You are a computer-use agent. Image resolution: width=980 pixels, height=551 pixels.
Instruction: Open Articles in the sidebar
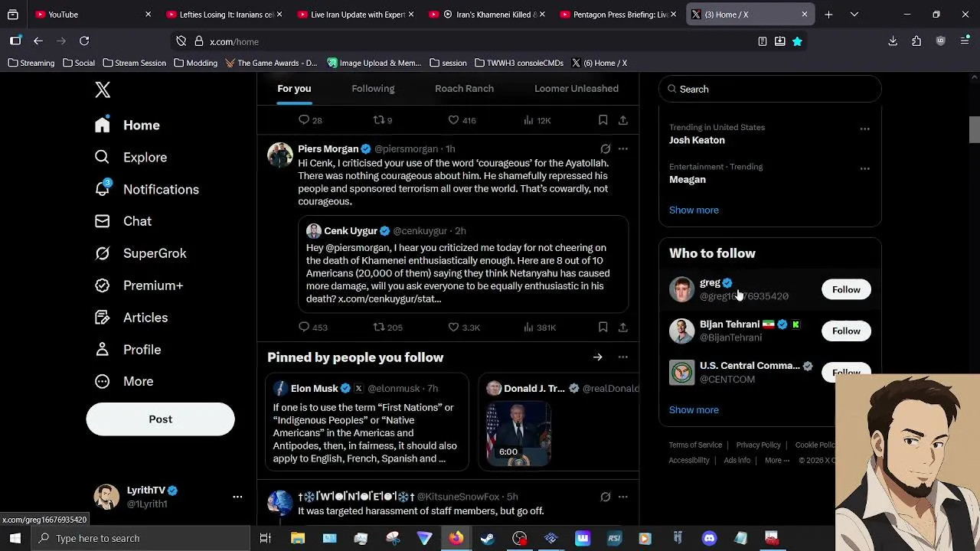tap(131, 318)
